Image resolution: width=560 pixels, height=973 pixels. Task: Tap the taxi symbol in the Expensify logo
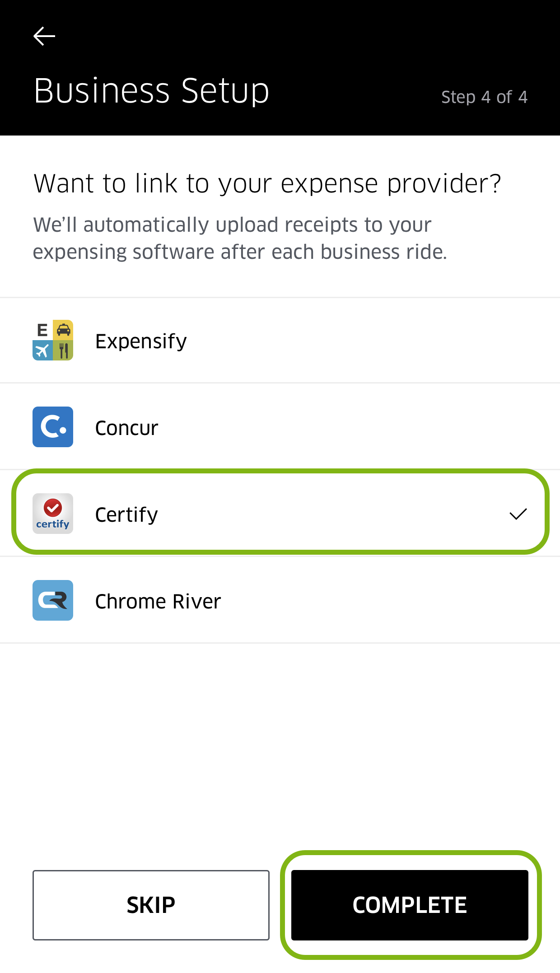63,330
